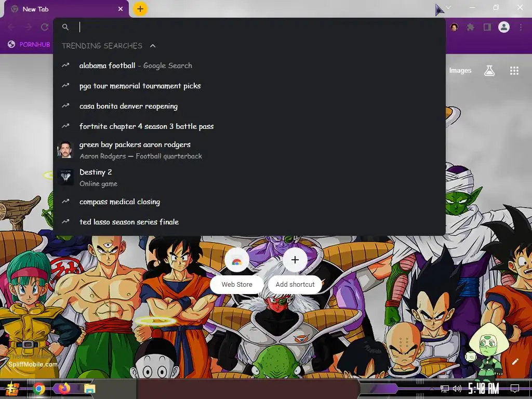Open network status in the system tray
532x399 pixels.
coord(445,389)
